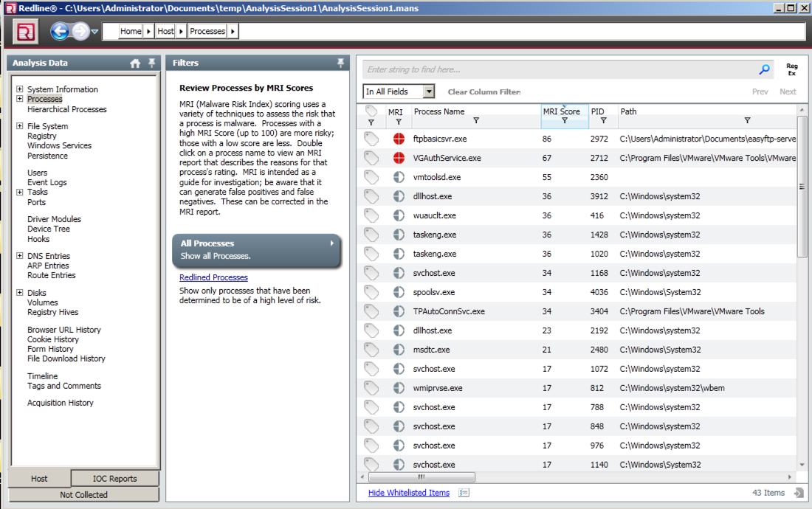
Task: Click the Redline logo button
Action: (x=25, y=32)
